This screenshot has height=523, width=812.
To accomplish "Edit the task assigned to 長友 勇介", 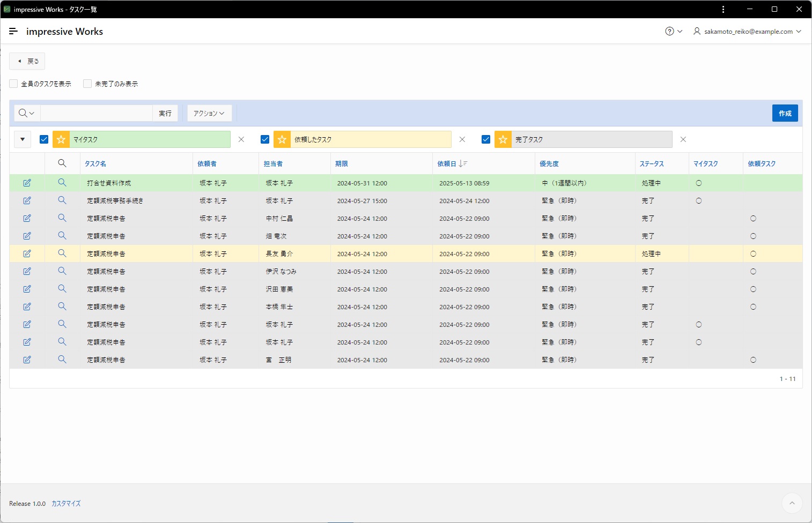I will 27,253.
